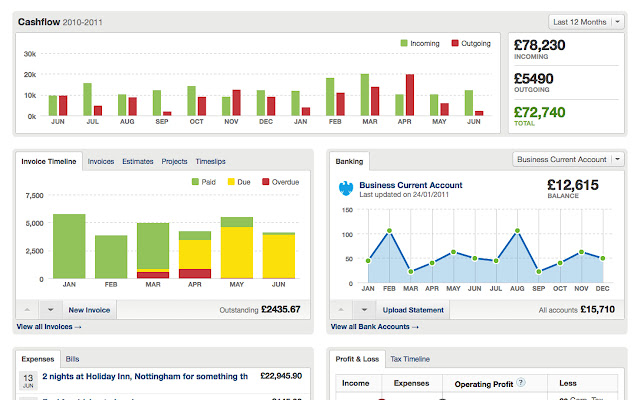Click the green Incoming legend square
Screen dimensions: 640x400
404,43
